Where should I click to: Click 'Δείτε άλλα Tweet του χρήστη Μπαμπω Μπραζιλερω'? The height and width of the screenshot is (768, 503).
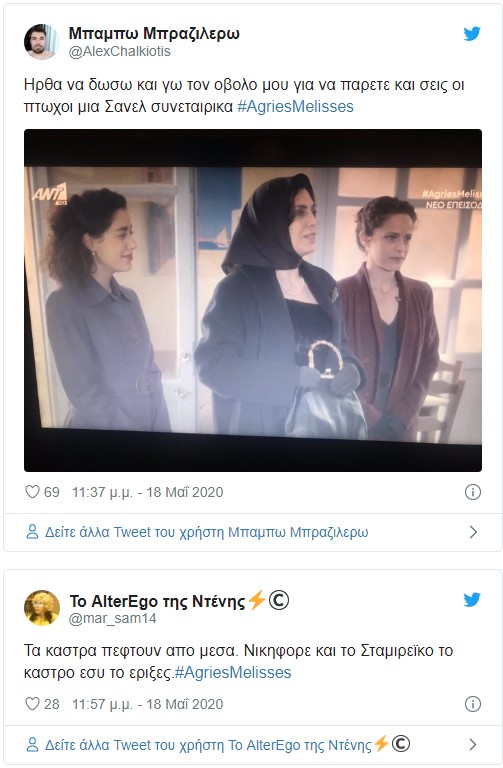click(x=207, y=532)
